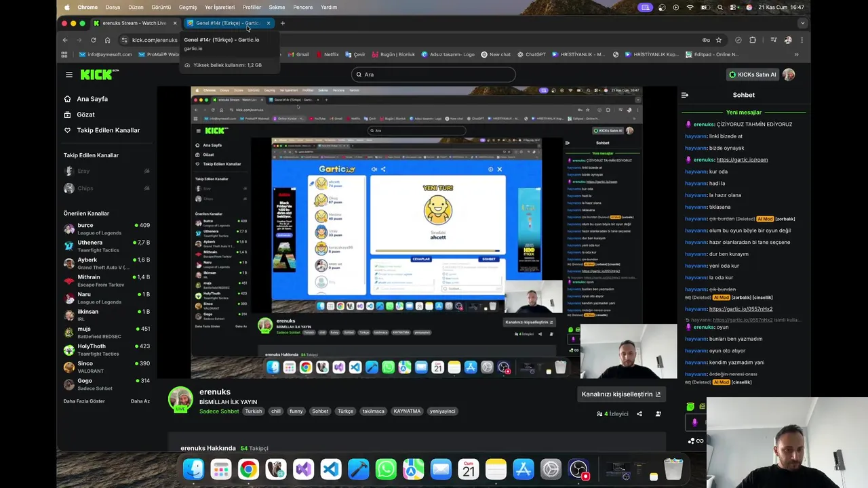
Task: Open a new Chrome tab
Action: [x=283, y=23]
